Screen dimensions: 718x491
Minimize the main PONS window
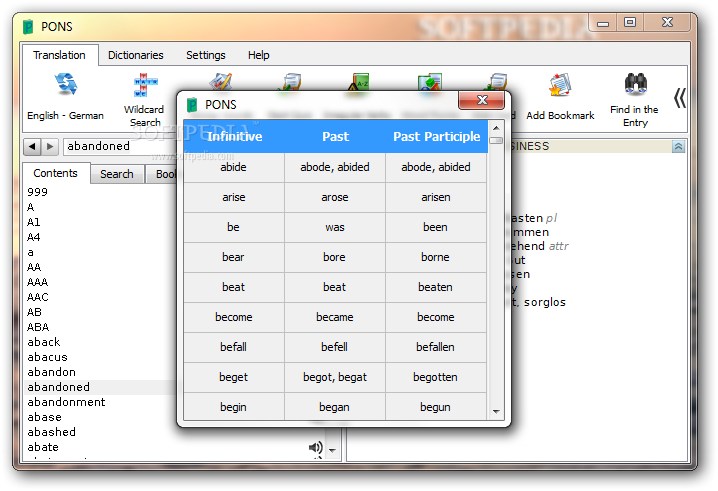click(x=603, y=23)
